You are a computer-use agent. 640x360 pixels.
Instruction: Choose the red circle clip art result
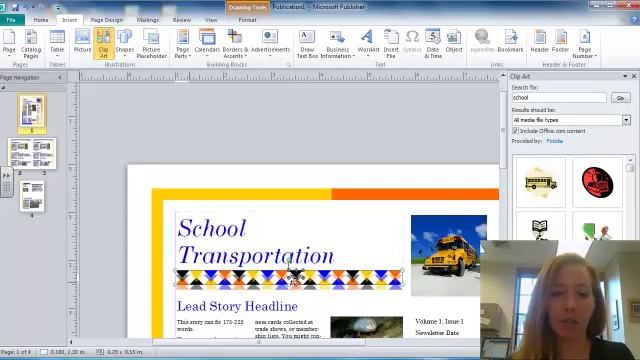(x=597, y=182)
